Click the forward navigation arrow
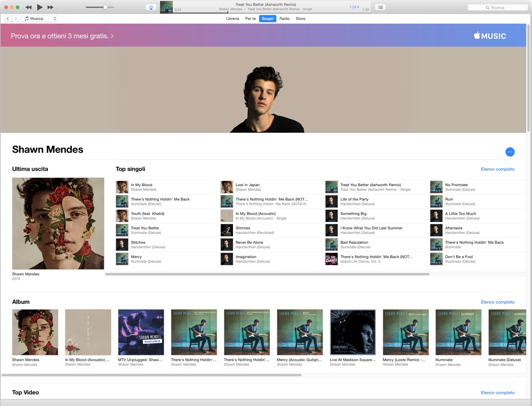532x406 pixels. click(x=16, y=18)
